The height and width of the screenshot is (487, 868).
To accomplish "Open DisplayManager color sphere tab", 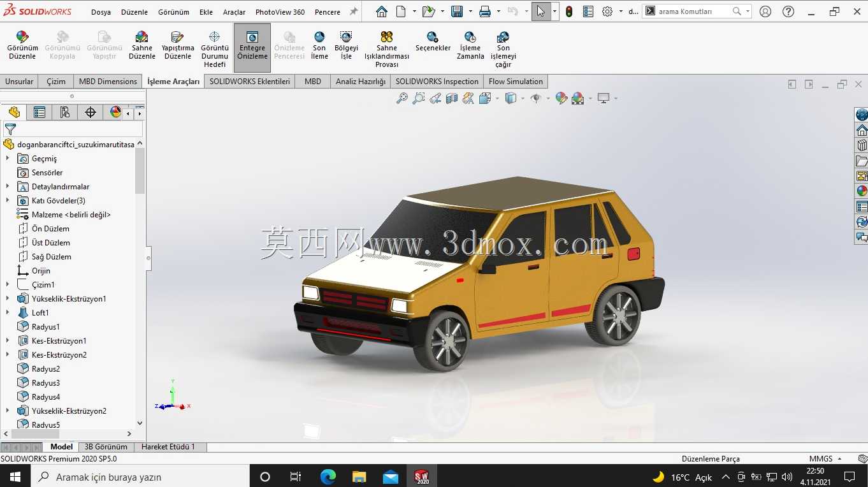I will [x=115, y=112].
